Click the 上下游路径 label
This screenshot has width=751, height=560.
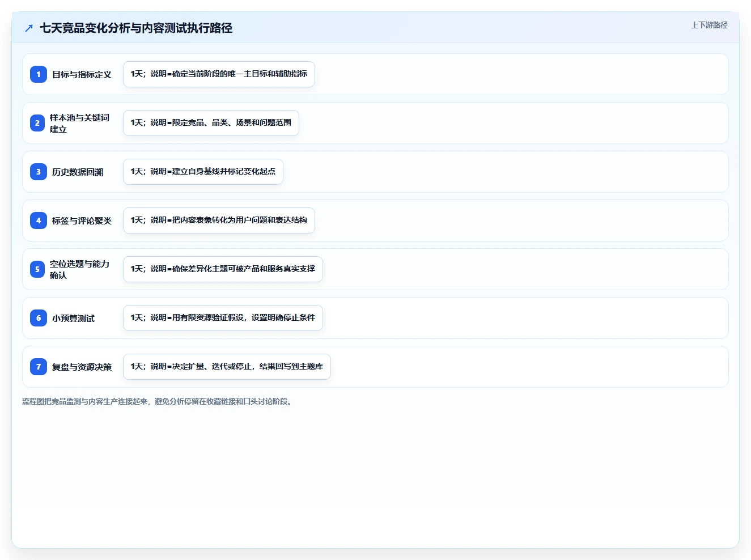point(709,25)
